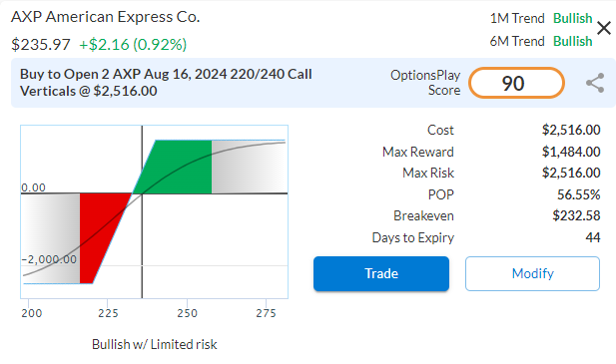Click the OptionsPlay Score 90 badge

(516, 83)
